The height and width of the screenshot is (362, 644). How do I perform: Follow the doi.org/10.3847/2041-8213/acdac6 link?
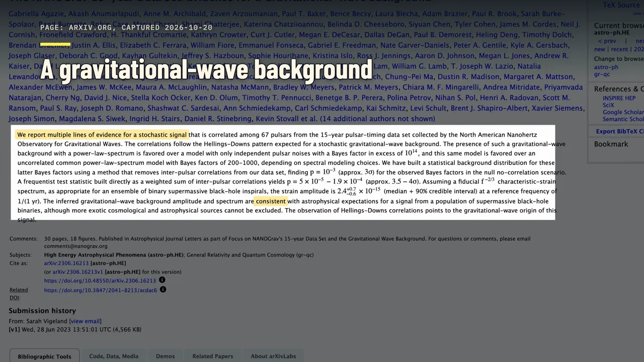tap(101, 290)
